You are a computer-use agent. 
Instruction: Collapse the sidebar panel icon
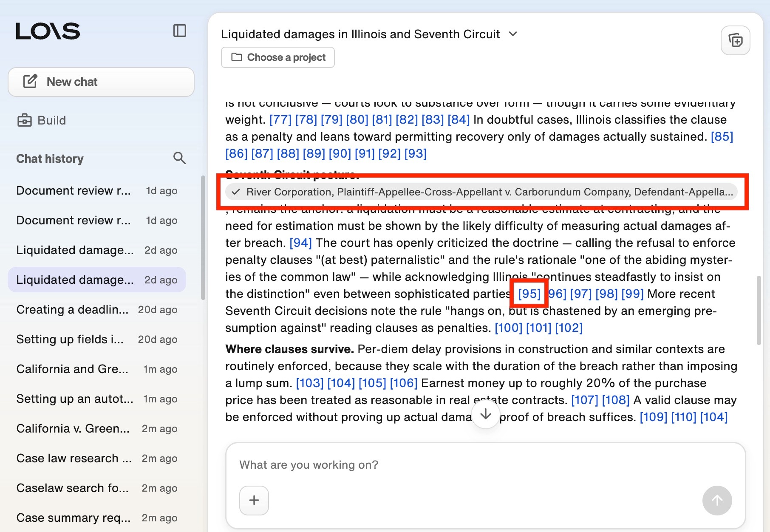click(180, 31)
